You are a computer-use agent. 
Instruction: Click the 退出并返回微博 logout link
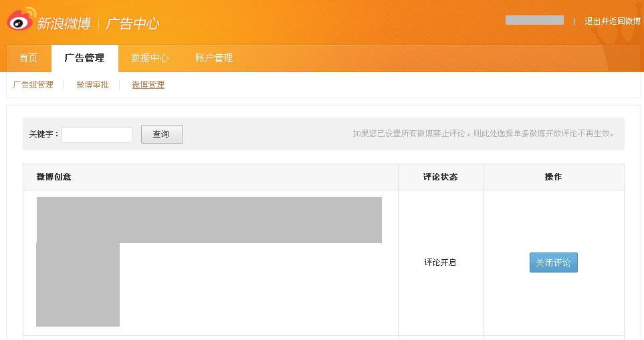(x=612, y=21)
